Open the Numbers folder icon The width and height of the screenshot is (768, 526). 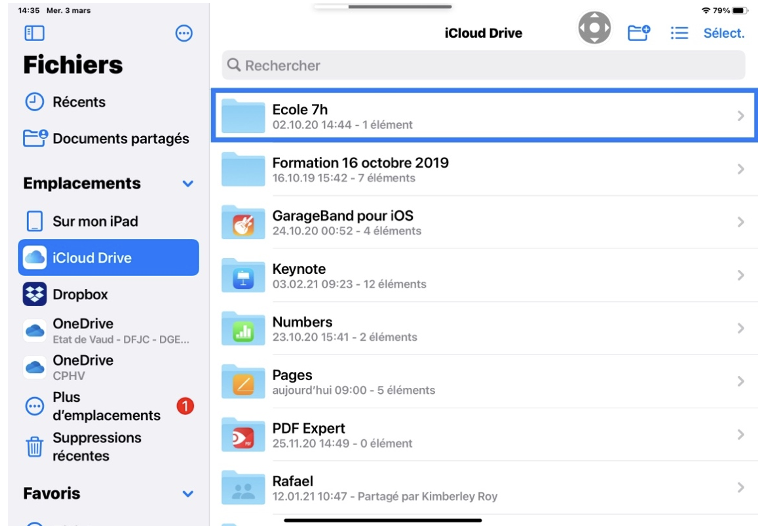[243, 329]
